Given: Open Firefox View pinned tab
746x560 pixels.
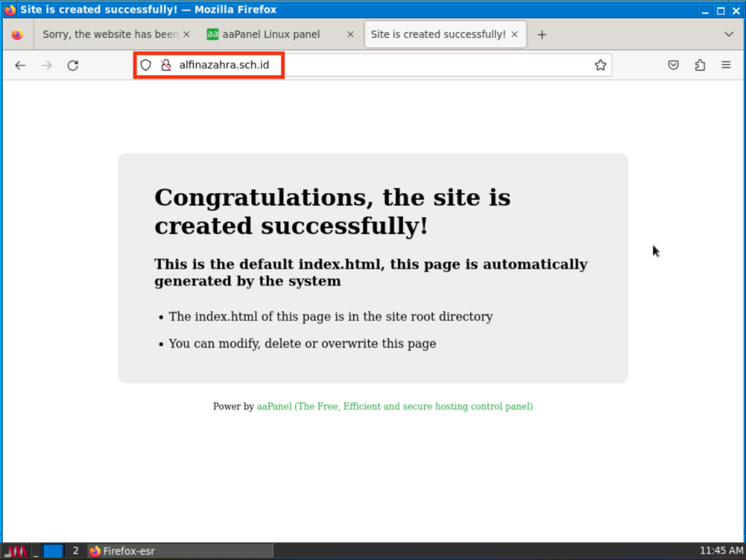Looking at the screenshot, I should coord(17,34).
